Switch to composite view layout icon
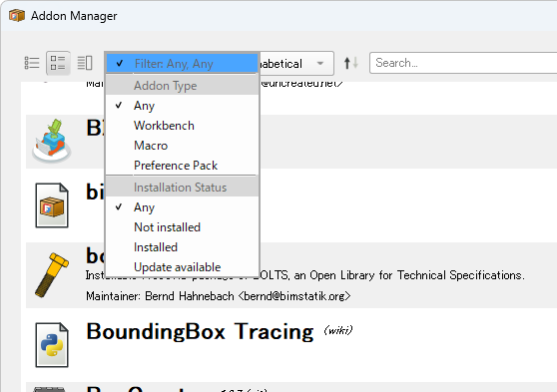557x392 pixels. point(85,63)
